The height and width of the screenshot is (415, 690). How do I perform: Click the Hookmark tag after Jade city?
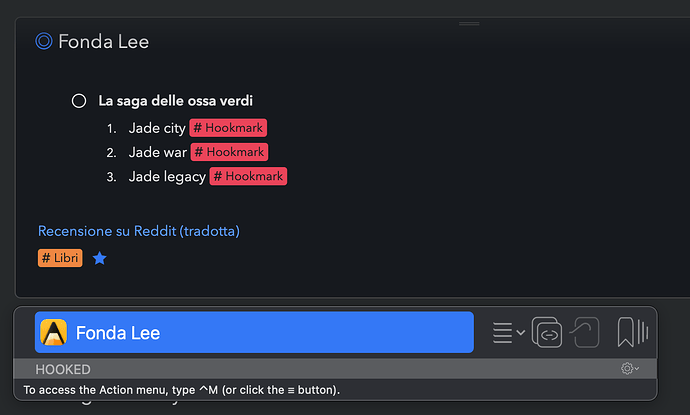click(x=228, y=128)
